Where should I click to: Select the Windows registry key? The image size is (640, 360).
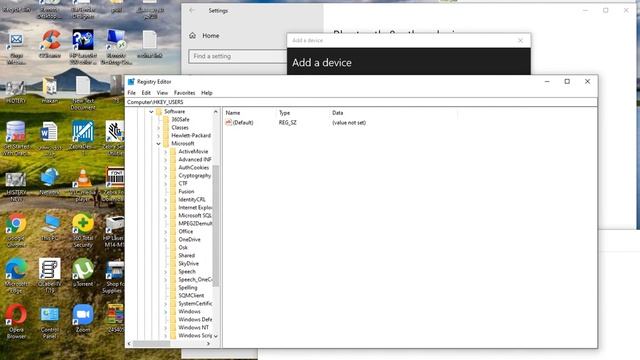189,311
